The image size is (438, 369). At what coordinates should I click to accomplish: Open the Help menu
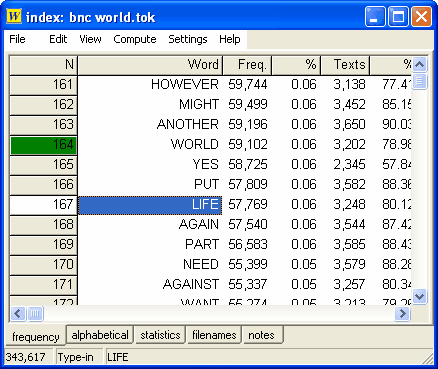point(230,39)
